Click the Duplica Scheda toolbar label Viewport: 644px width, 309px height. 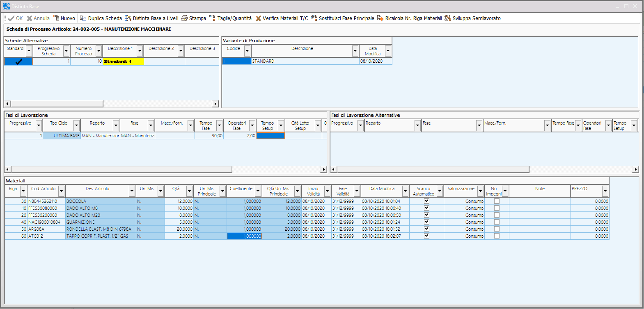(105, 18)
